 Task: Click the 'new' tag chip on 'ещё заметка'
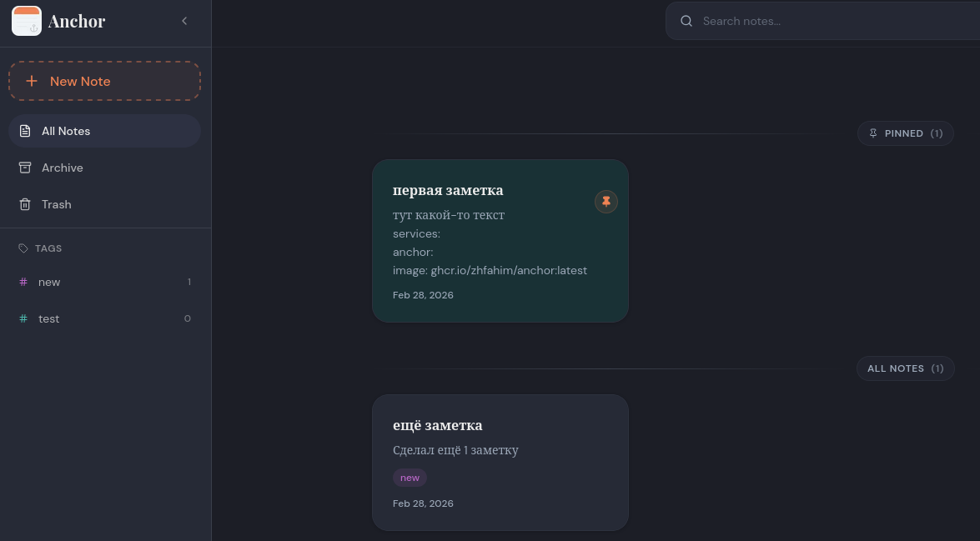[x=410, y=478]
